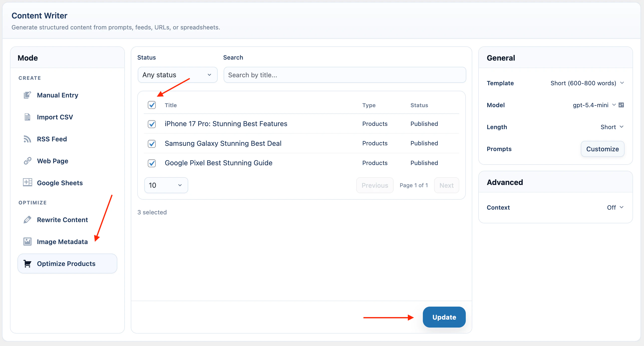
Task: Click the Google Sheets grid icon
Action: pos(27,182)
